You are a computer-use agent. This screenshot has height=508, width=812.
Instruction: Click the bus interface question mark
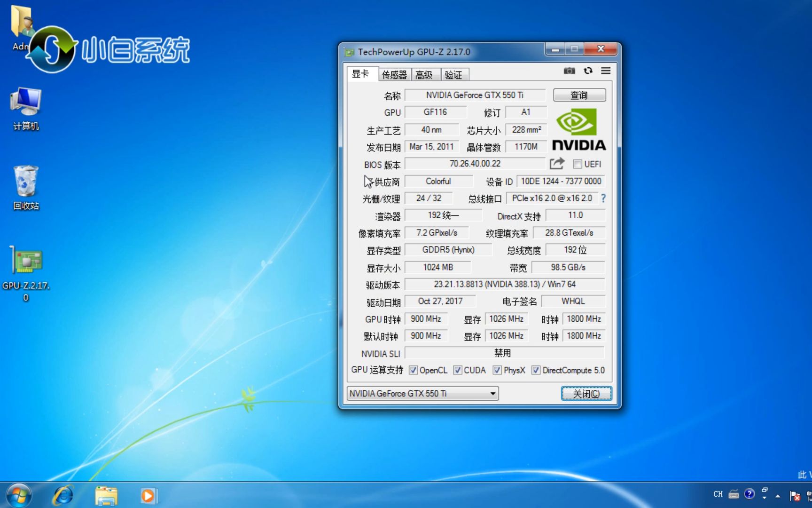tap(603, 198)
